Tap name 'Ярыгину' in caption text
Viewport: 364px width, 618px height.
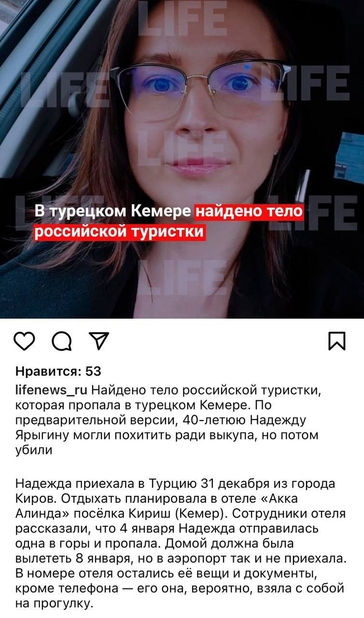click(x=42, y=435)
